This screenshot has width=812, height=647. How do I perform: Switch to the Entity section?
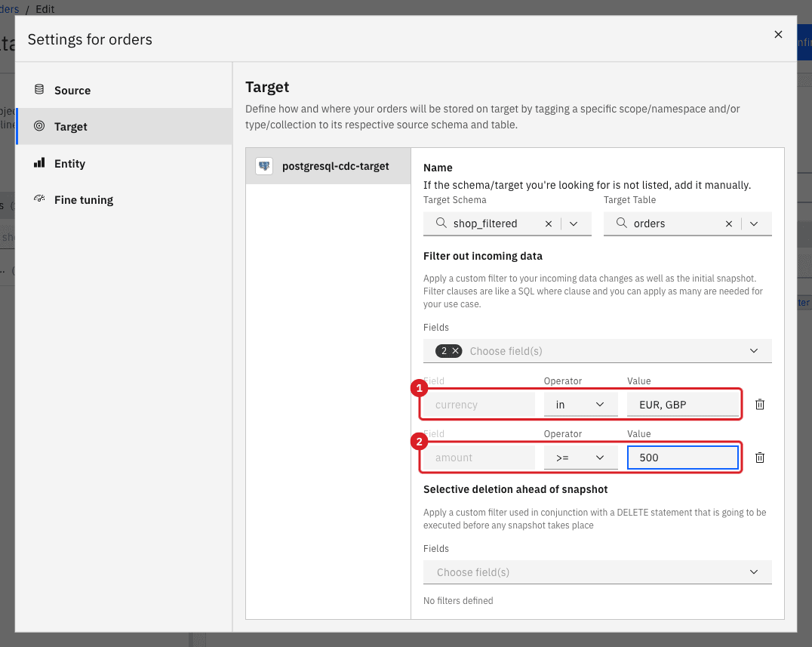coord(124,164)
